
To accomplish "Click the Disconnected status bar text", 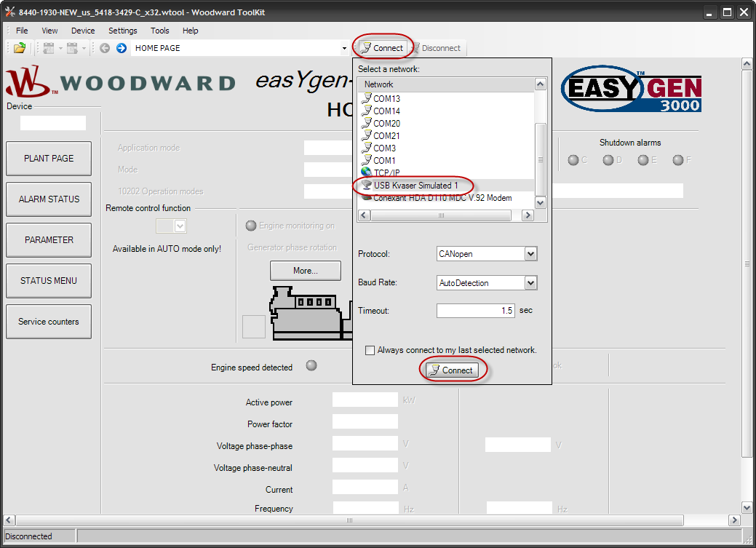I will click(x=28, y=536).
